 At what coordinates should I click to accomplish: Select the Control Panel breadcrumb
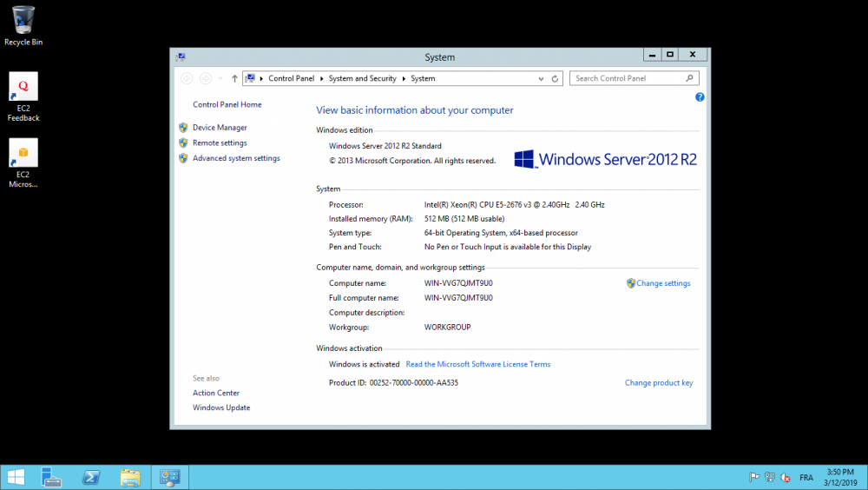click(291, 78)
